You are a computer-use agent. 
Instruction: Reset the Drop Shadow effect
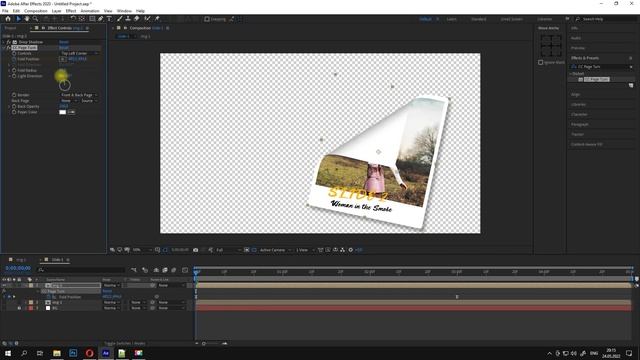tap(64, 42)
